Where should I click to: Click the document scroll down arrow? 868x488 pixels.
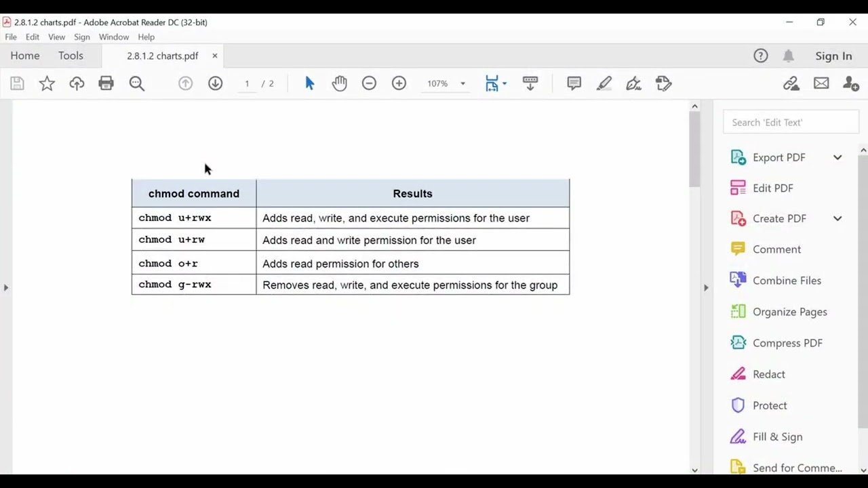click(694, 470)
